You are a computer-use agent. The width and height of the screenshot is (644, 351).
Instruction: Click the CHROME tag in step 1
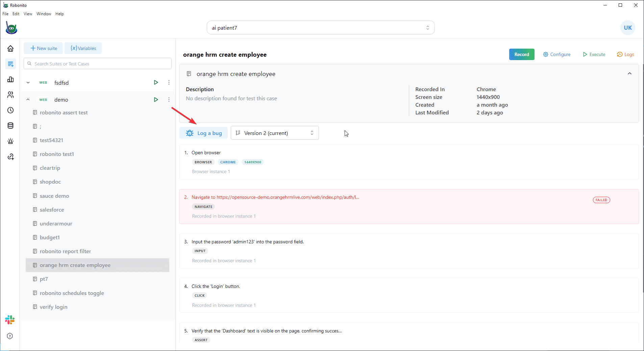pos(228,162)
